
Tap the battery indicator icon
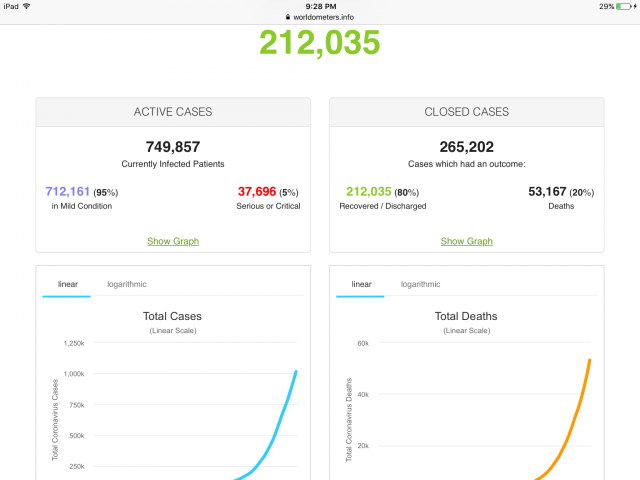(624, 7)
